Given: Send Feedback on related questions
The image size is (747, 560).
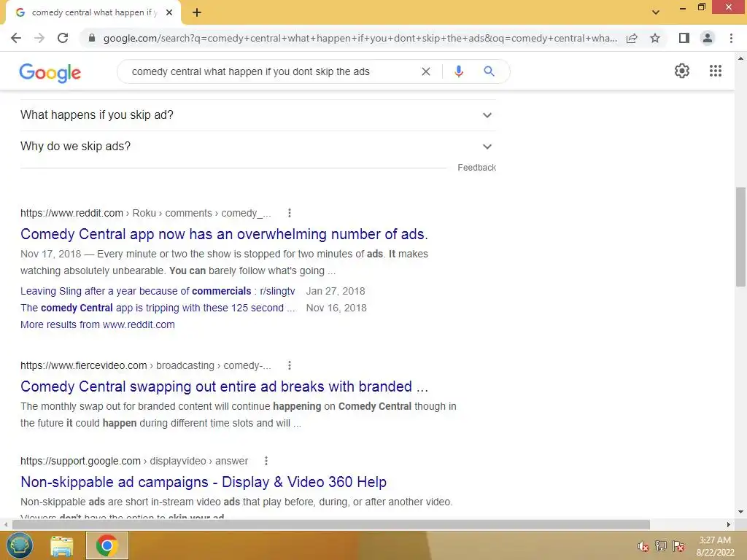Looking at the screenshot, I should [476, 168].
